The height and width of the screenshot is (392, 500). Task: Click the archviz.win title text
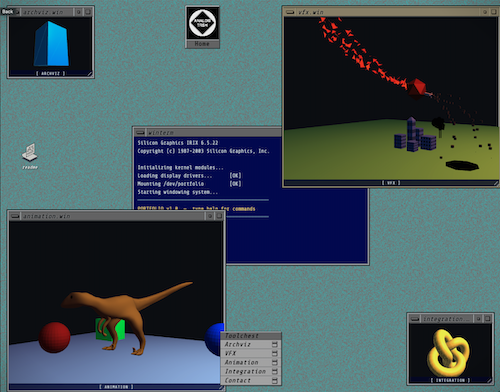pyautogui.click(x=43, y=12)
